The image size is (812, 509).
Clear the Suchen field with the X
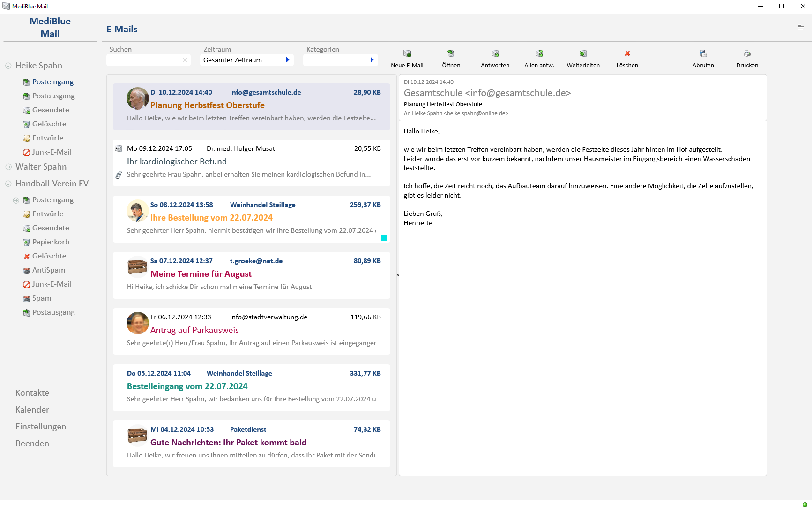pos(185,60)
